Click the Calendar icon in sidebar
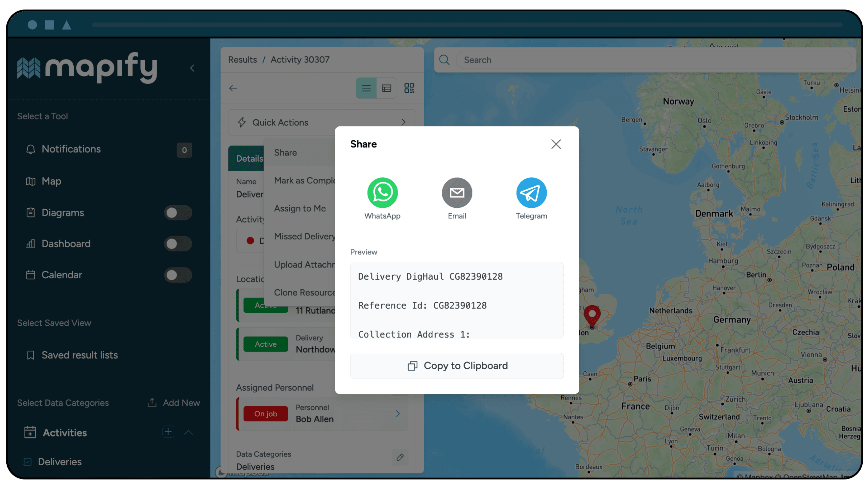Screen dimensions: 868x488 [x=30, y=275]
